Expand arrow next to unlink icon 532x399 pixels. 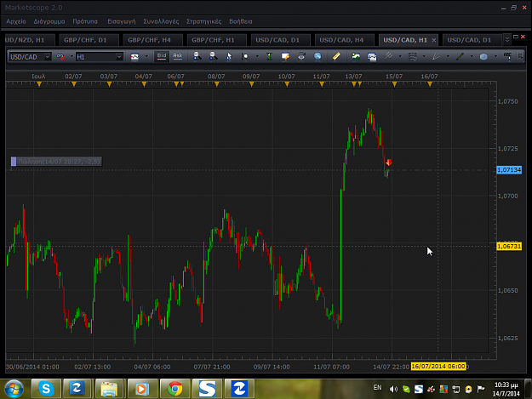72,57
